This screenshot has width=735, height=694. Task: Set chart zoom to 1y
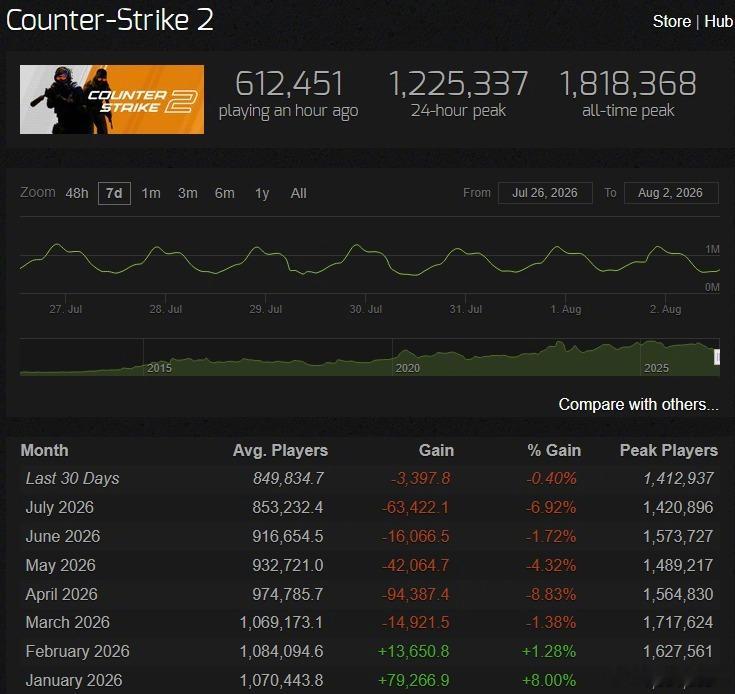tap(262, 193)
